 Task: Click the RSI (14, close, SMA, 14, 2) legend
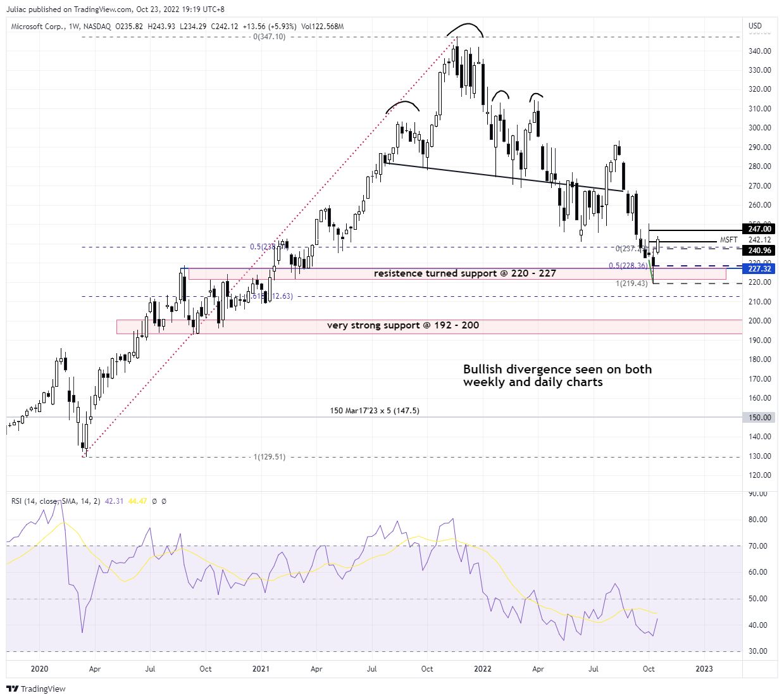click(56, 501)
